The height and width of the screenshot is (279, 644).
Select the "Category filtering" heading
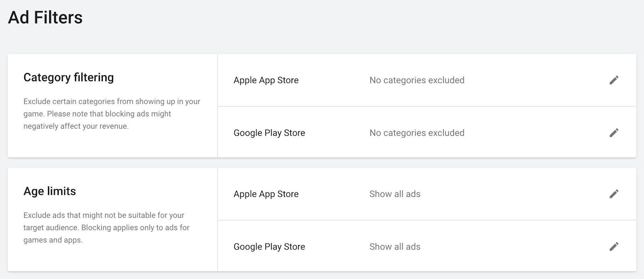coord(68,77)
